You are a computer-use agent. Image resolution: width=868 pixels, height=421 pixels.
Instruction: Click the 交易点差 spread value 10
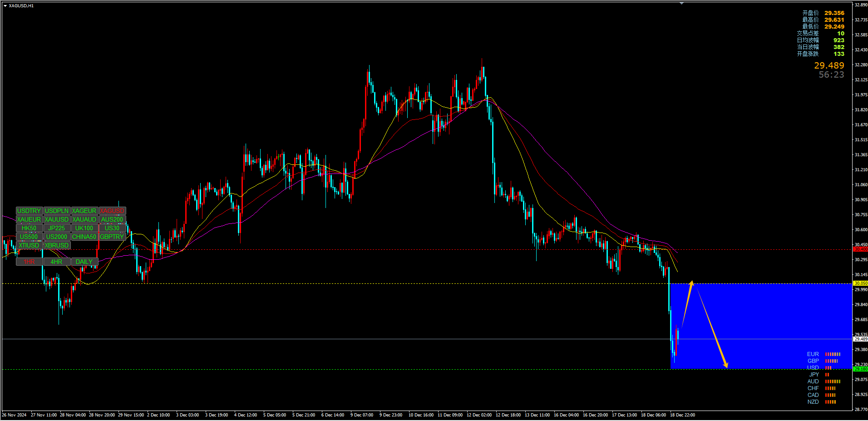tap(841, 34)
